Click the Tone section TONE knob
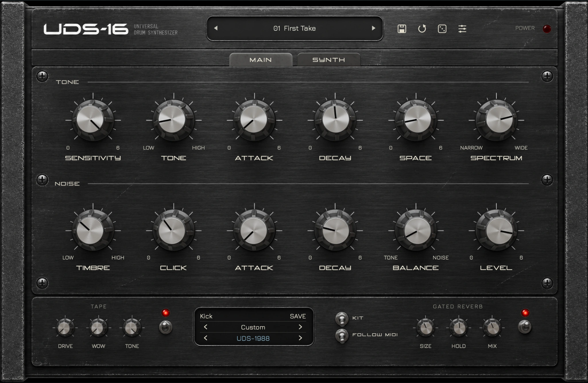 173,120
